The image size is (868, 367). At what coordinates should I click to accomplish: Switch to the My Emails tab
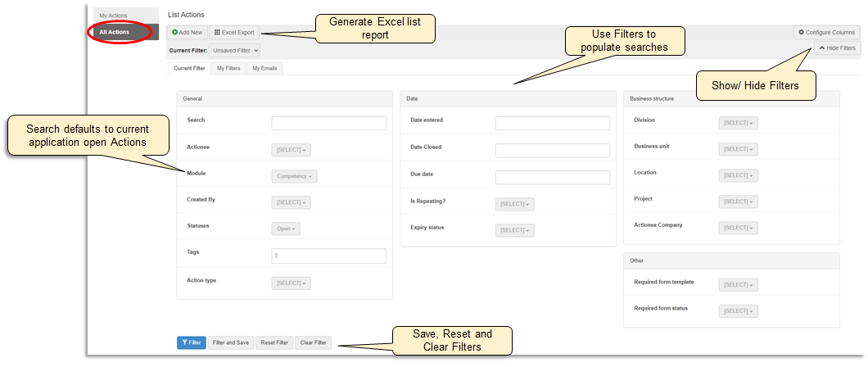tap(264, 69)
